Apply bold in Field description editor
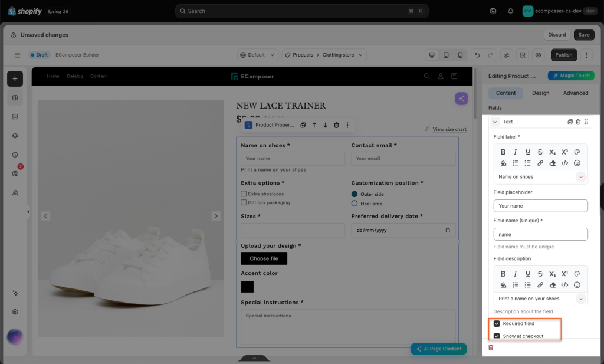 point(503,274)
